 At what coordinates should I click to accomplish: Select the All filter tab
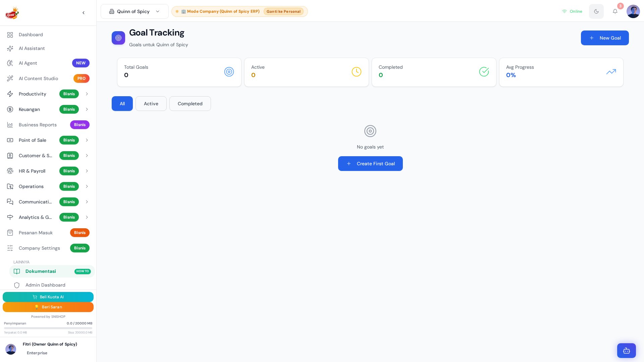[x=122, y=104]
